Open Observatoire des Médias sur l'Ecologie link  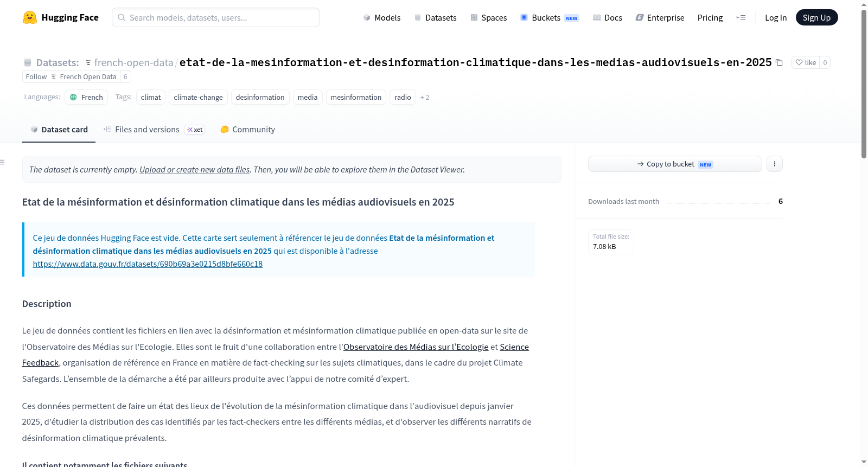click(x=416, y=347)
